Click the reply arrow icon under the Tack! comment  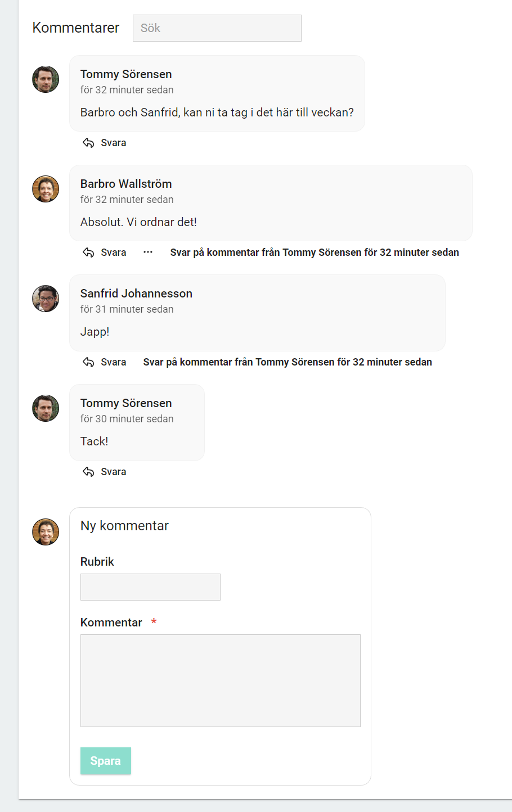[87, 471]
